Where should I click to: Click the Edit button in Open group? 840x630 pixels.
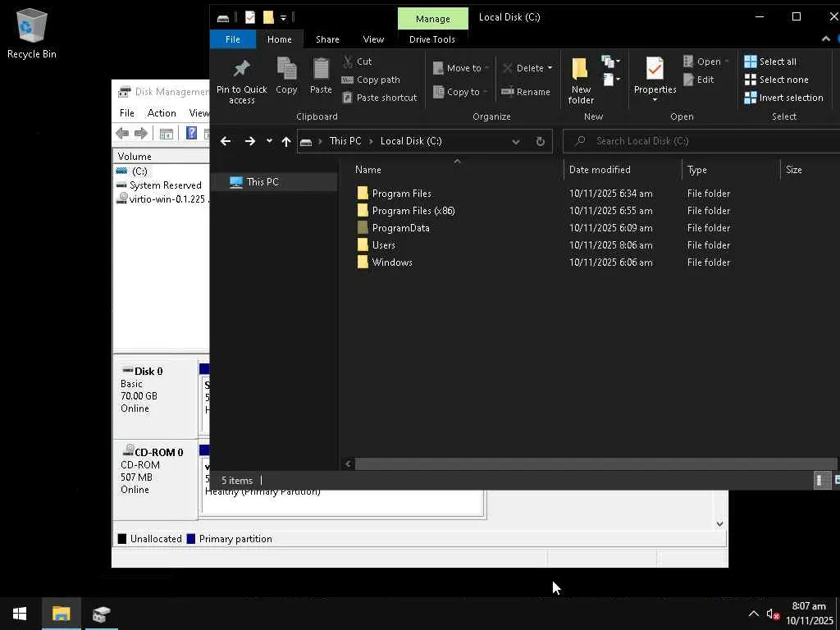click(x=699, y=80)
